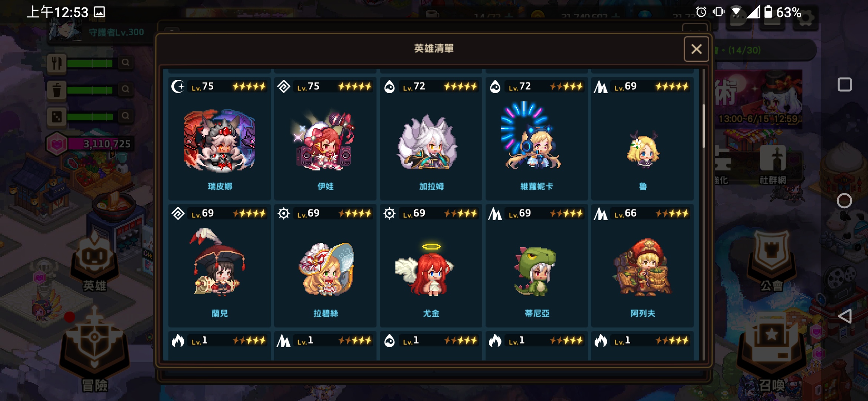Screen dimensions: 868x401
Task: Tap the Android back navigation button
Action: pos(845,316)
